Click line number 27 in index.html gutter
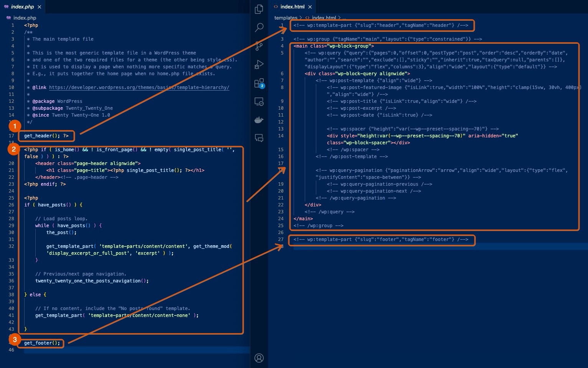This screenshot has height=368, width=588. (x=281, y=239)
